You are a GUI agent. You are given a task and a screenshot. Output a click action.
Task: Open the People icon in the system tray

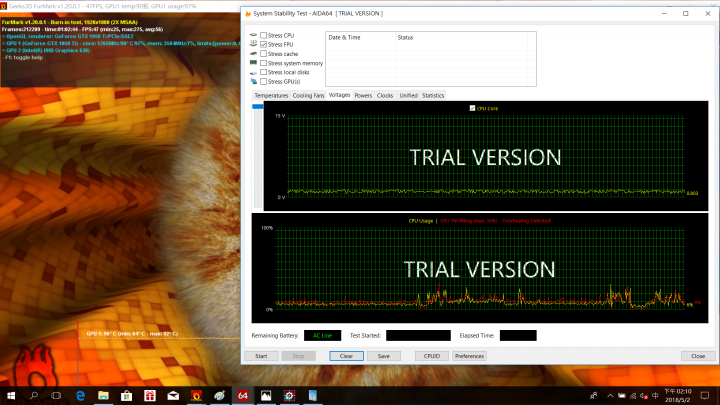[x=594, y=395]
